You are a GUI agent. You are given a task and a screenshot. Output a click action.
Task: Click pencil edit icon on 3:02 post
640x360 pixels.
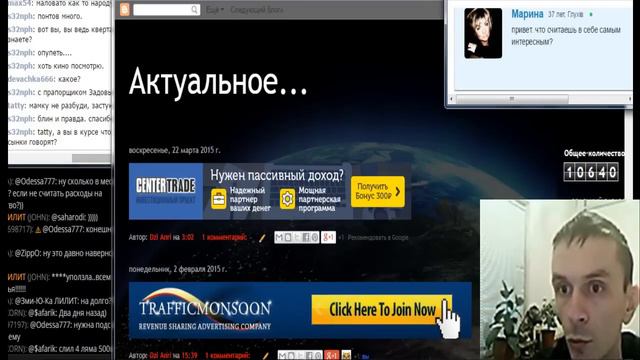pyautogui.click(x=262, y=238)
